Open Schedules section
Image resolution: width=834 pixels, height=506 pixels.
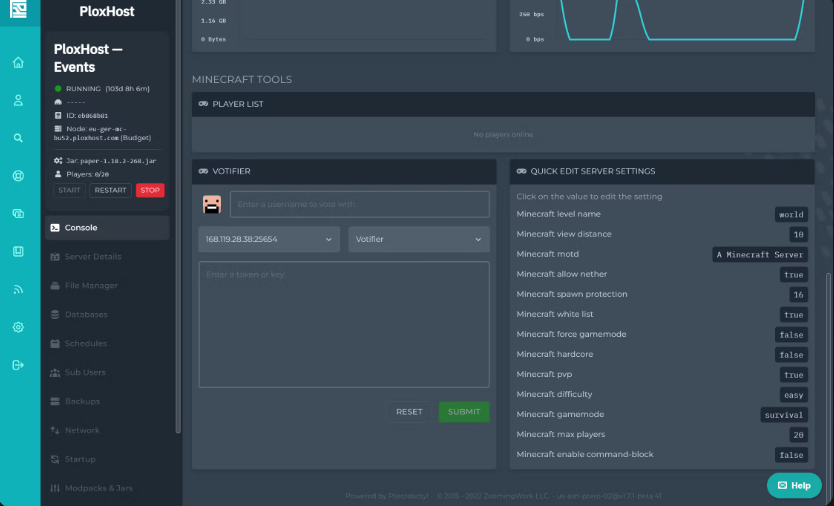tap(107, 343)
